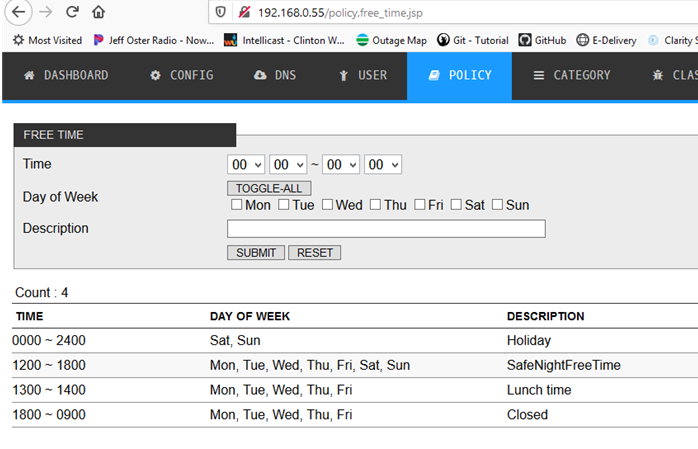The image size is (698, 449).
Task: Expand the start minute dropdown
Action: (288, 164)
